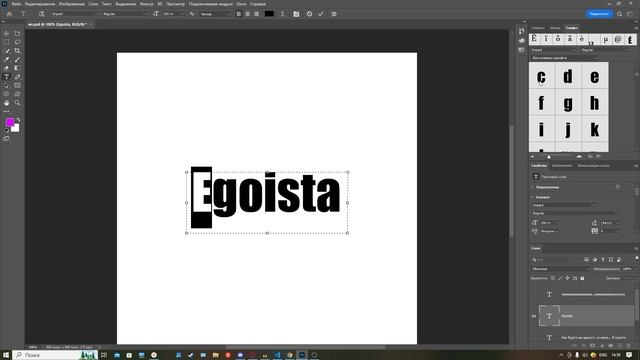Open text color swatch in options bar
Viewport: 640px width, 360px height.
pyautogui.click(x=269, y=14)
